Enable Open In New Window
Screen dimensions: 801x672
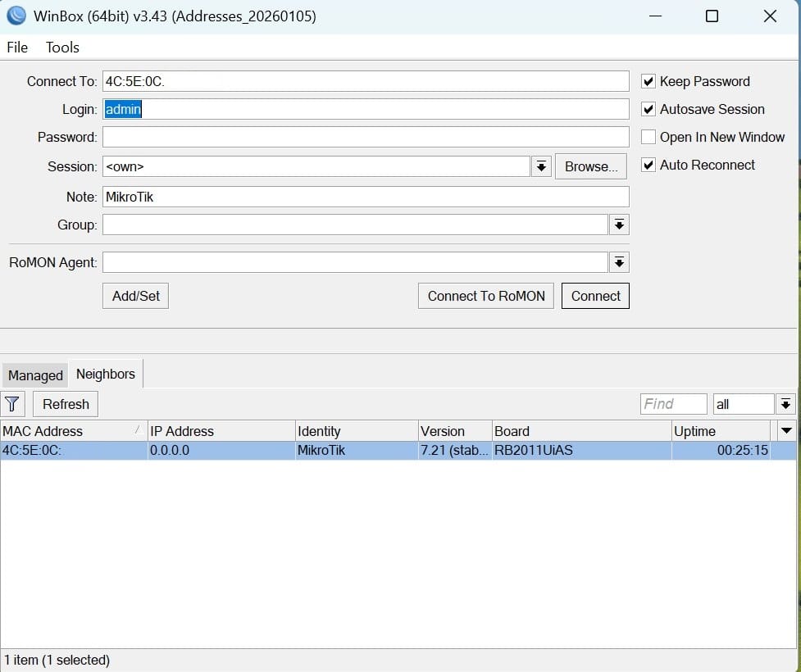pos(649,137)
